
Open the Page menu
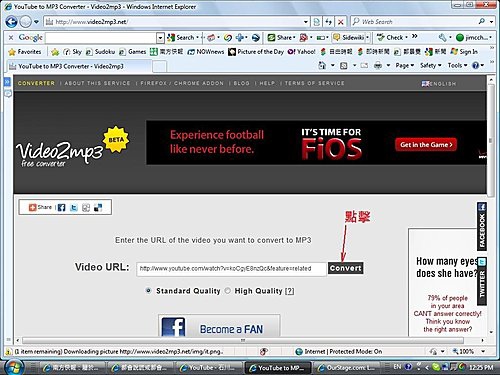point(405,66)
